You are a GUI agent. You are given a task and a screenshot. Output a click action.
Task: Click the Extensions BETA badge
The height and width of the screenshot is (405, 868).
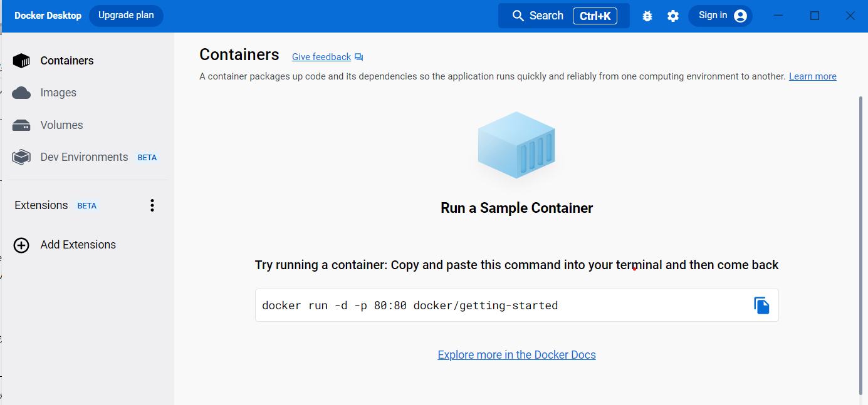[87, 206]
